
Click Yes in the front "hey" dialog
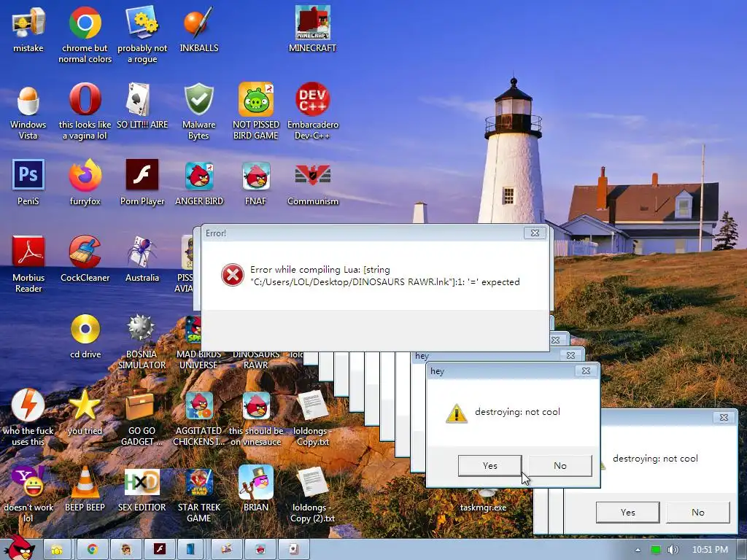point(489,466)
